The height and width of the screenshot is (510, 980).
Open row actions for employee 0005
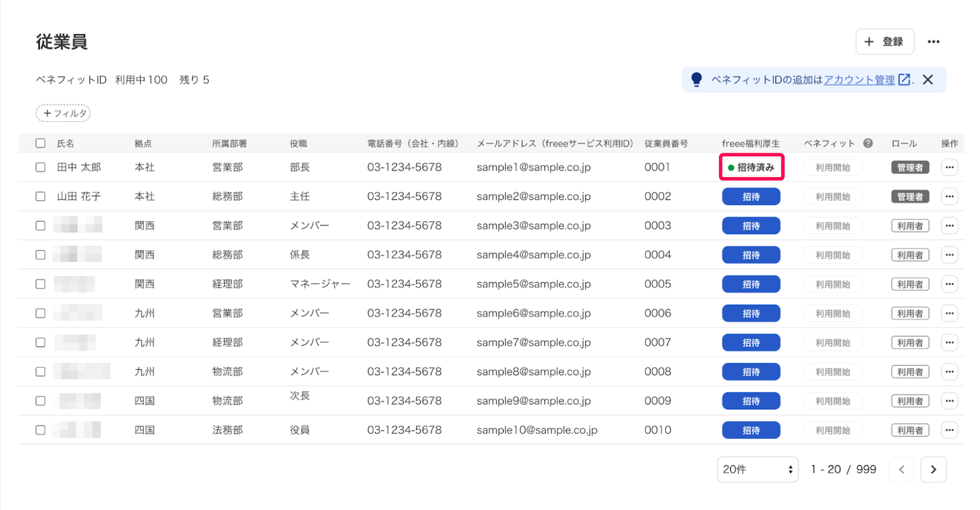click(x=949, y=284)
